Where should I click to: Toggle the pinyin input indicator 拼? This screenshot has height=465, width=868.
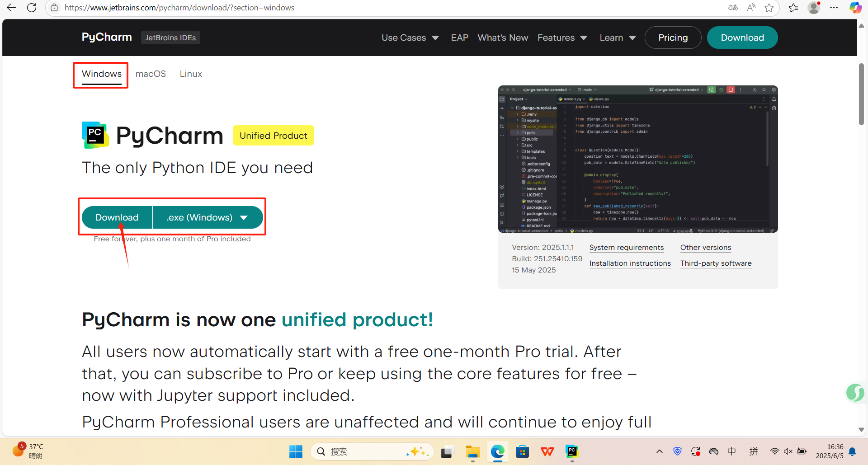pyautogui.click(x=754, y=451)
